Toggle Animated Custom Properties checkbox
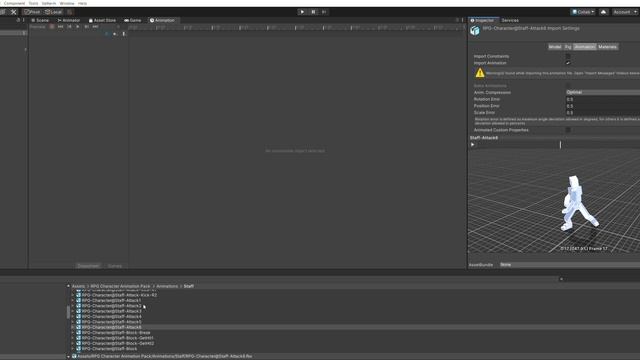The height and width of the screenshot is (360, 640). (x=568, y=130)
